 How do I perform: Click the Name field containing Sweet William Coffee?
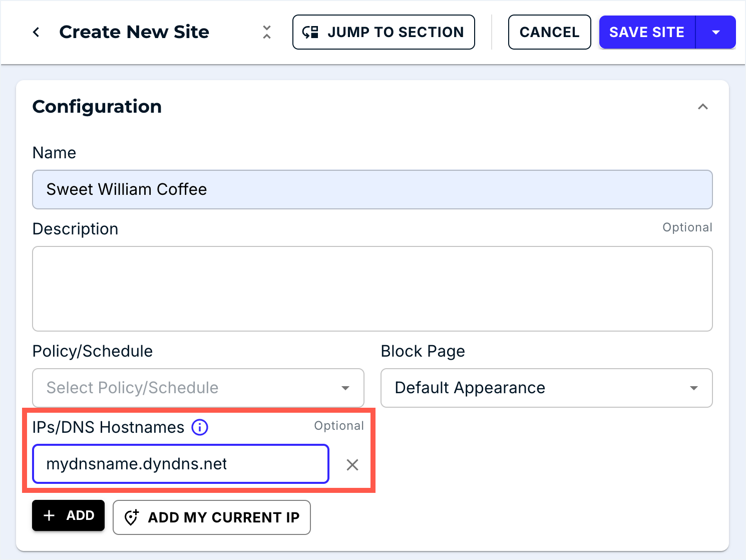tap(372, 190)
